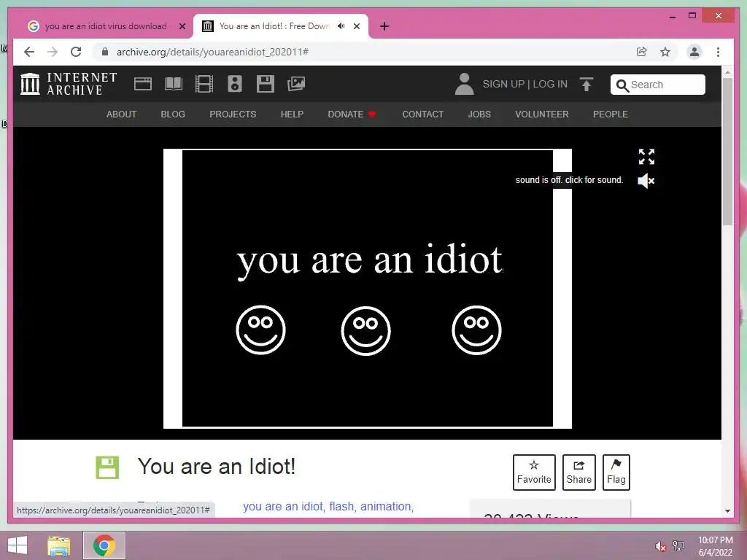Open the Audio speaker icon
Screen dimensions: 747x560
coord(234,84)
